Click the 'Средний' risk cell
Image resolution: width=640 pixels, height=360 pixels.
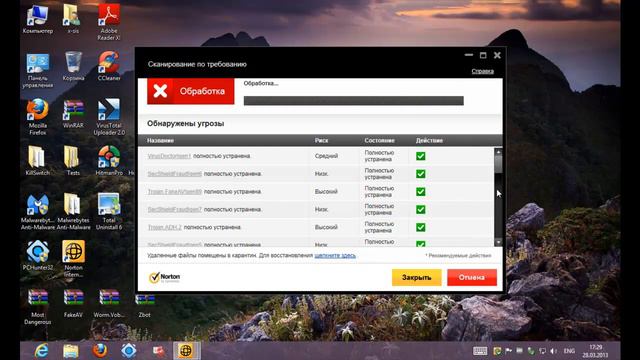click(x=326, y=156)
